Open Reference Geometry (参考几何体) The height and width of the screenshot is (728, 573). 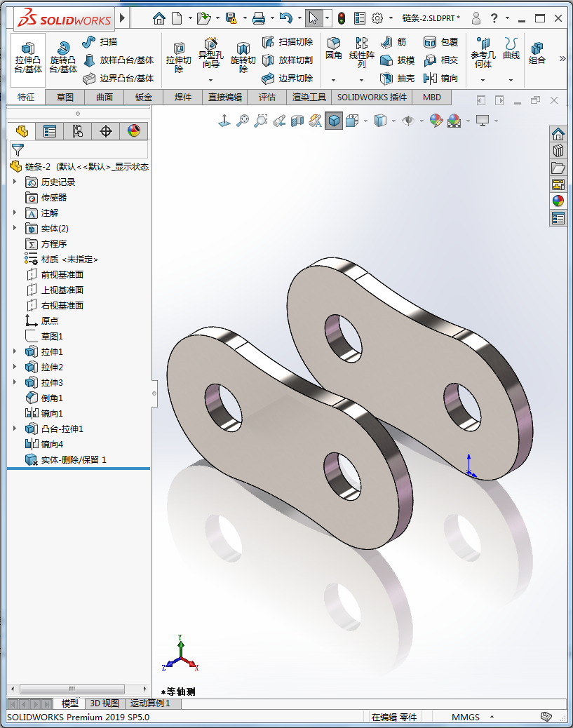pyautogui.click(x=483, y=53)
